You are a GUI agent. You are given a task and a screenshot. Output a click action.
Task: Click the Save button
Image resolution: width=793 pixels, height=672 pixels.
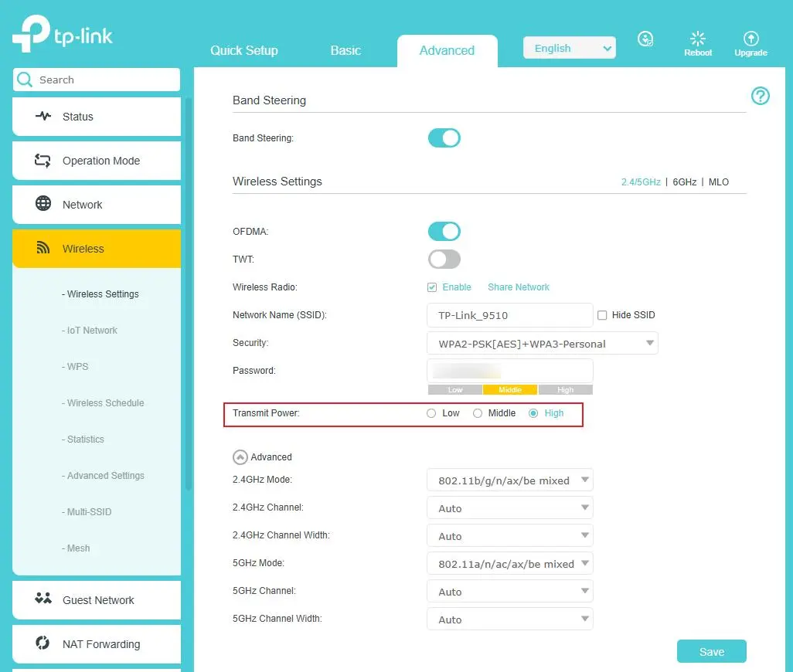click(712, 651)
